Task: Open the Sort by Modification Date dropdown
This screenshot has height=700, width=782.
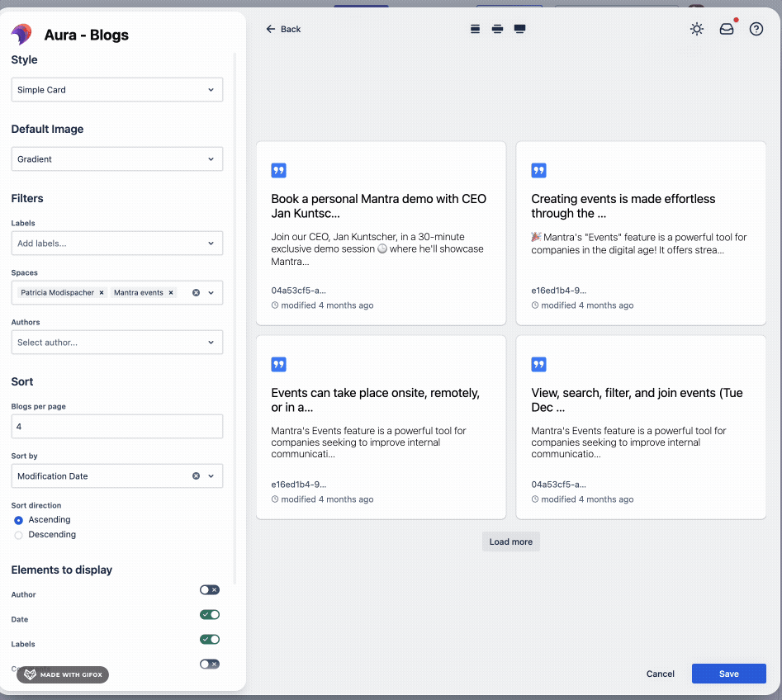Action: 117,476
